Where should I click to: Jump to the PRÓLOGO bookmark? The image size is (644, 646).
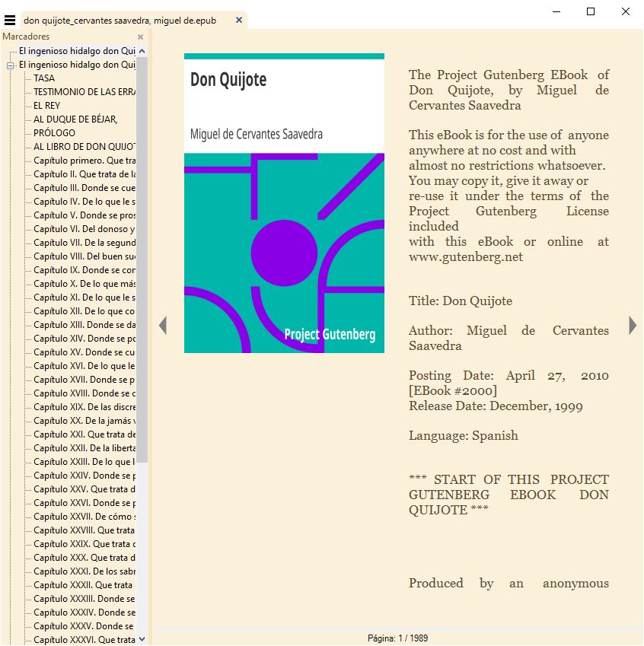[x=54, y=133]
